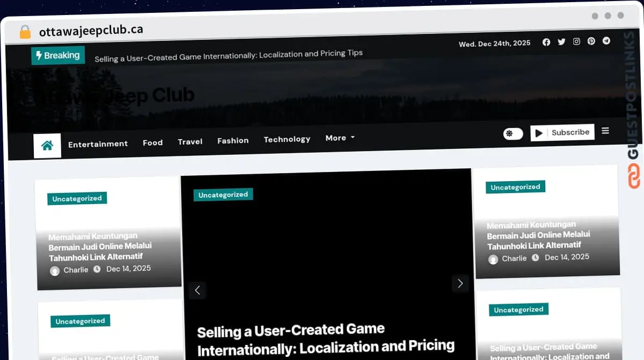
Task: Click Charlie's avatar in left card
Action: pos(55,271)
